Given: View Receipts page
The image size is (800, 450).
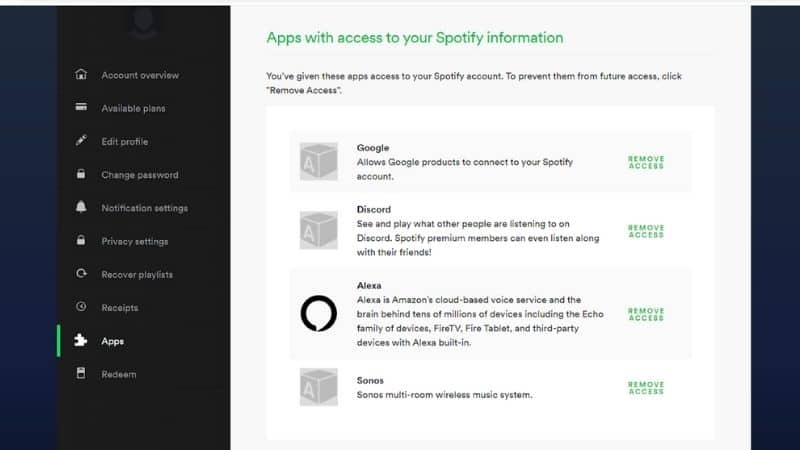Looking at the screenshot, I should click(119, 308).
